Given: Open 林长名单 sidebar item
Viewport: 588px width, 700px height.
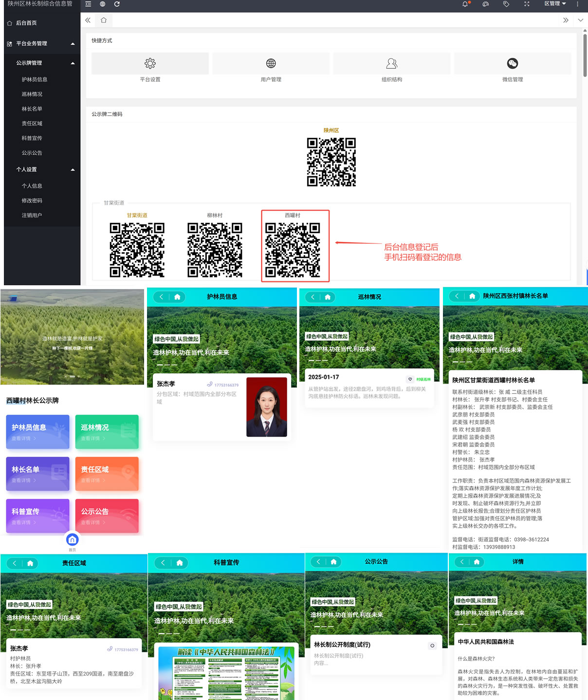Looking at the screenshot, I should [32, 109].
